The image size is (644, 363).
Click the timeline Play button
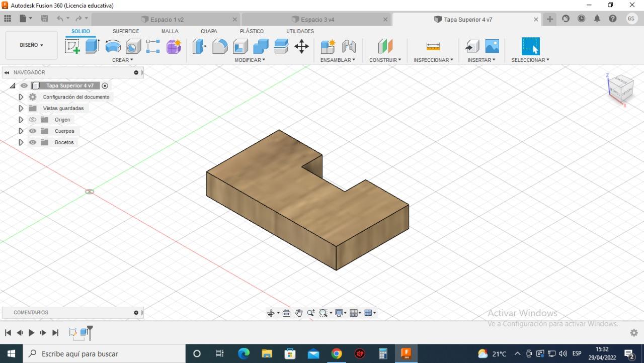31,333
